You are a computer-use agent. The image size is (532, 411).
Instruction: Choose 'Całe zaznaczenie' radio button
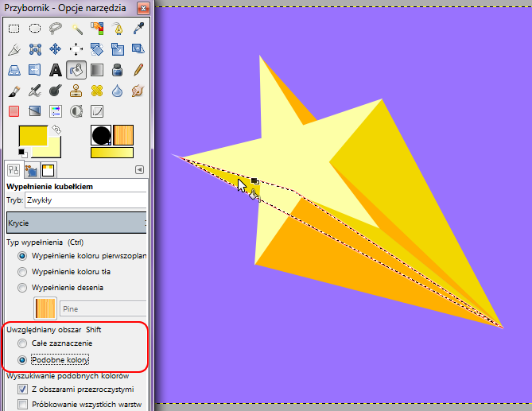pyautogui.click(x=22, y=343)
